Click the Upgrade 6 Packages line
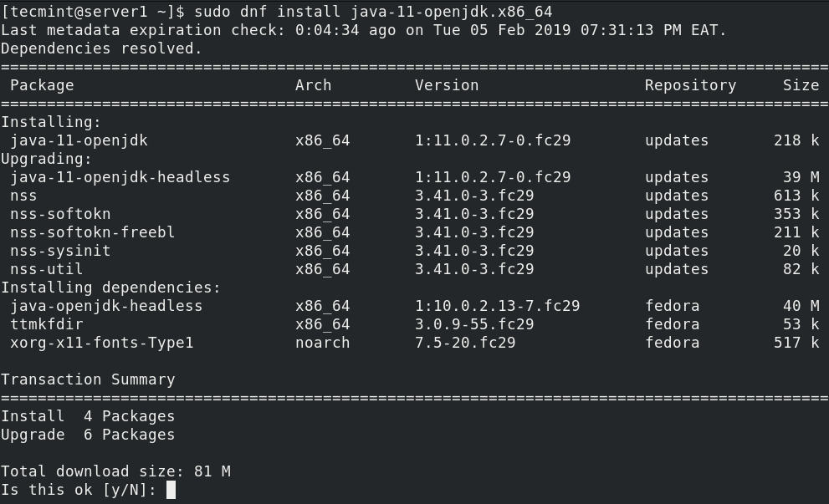 coord(88,435)
